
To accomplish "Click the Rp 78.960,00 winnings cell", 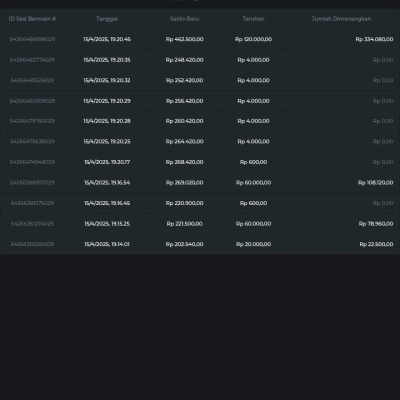I will (x=376, y=224).
